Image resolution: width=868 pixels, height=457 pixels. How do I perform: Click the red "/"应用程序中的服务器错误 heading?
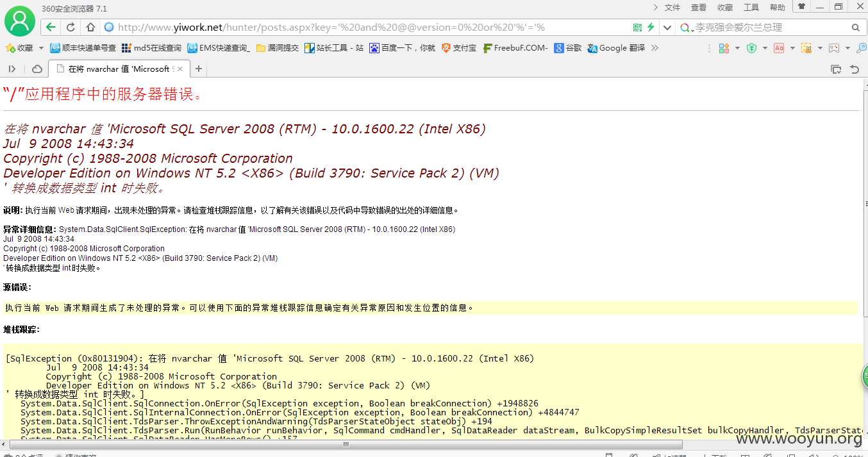pyautogui.click(x=103, y=94)
